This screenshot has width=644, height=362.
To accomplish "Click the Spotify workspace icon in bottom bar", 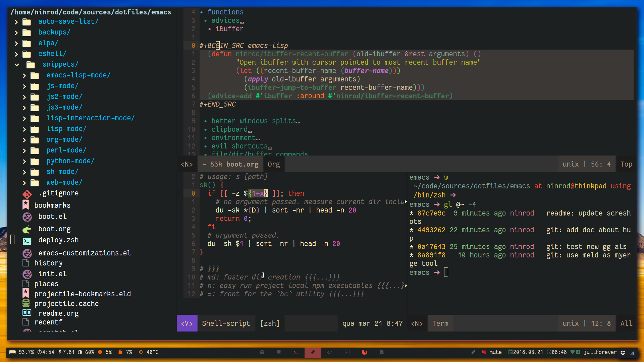I will [262, 352].
